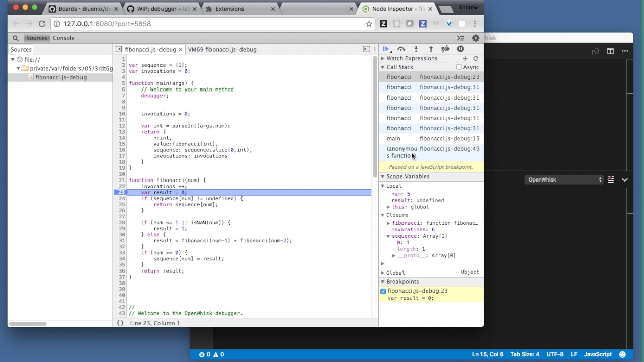Reload the page with the refresh button
The width and height of the screenshot is (644, 362).
(x=42, y=24)
